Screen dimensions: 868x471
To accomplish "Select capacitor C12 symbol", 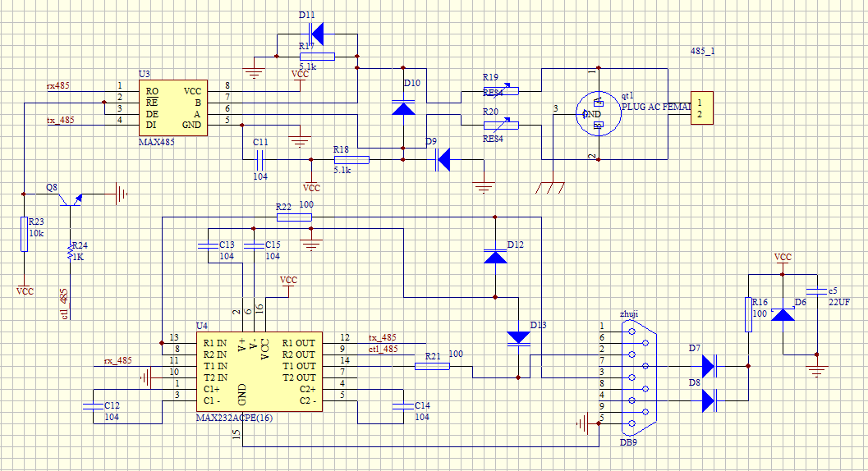I will (x=93, y=406).
